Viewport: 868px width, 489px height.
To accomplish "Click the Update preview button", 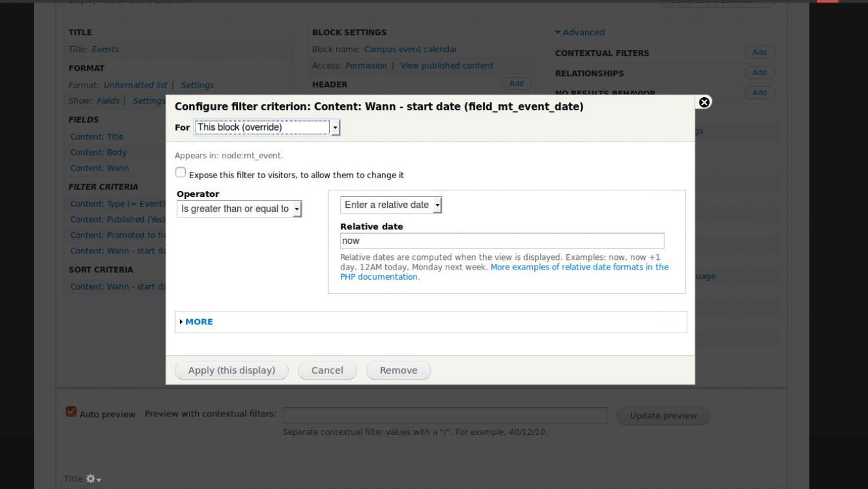I will pyautogui.click(x=663, y=415).
